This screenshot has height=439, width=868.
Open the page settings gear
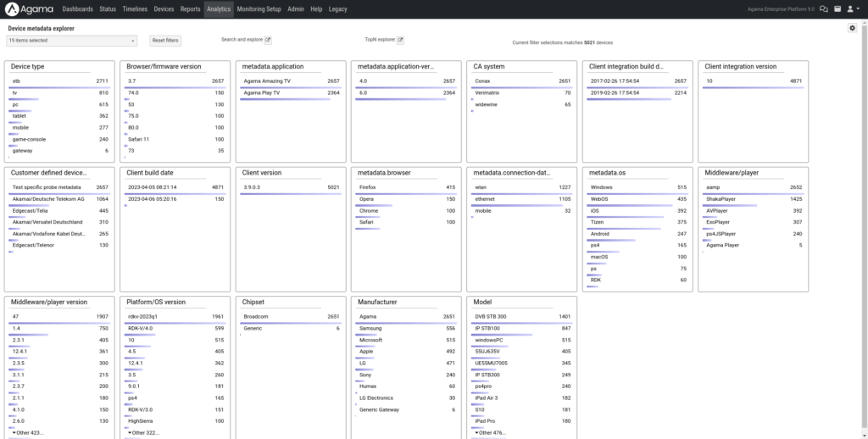click(x=852, y=28)
